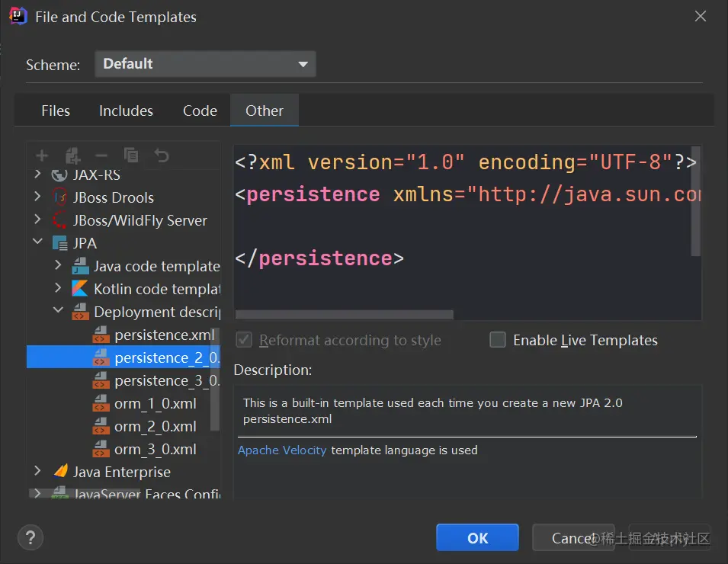The image size is (728, 564).
Task: Enable the Live Templates checkbox
Action: coord(498,340)
